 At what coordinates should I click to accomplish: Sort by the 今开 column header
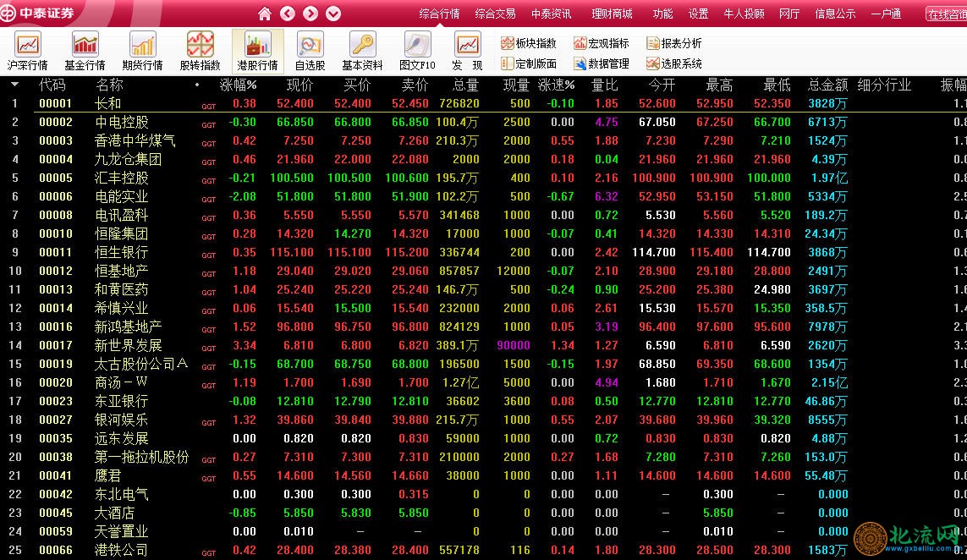(x=662, y=85)
